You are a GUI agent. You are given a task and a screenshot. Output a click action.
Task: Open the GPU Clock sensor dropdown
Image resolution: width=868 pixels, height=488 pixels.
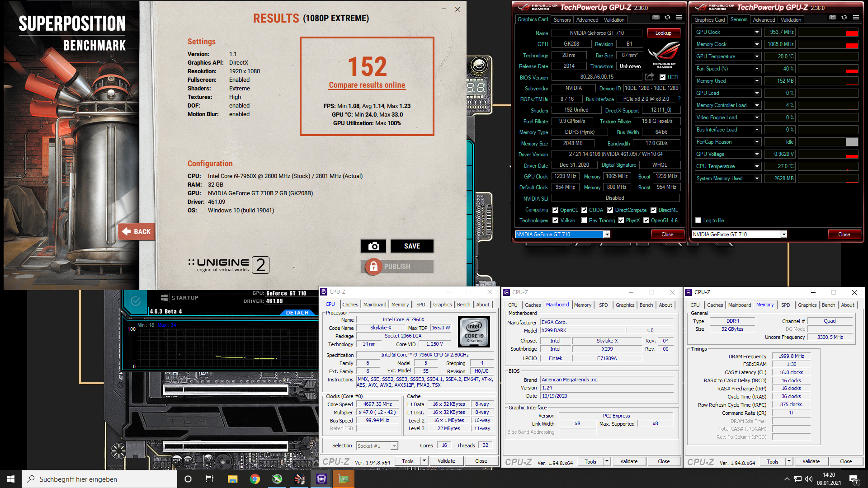757,32
